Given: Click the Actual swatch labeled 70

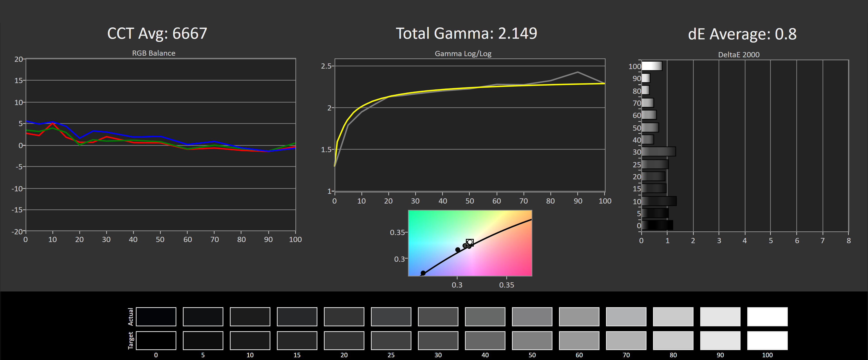Looking at the screenshot, I should 626,317.
